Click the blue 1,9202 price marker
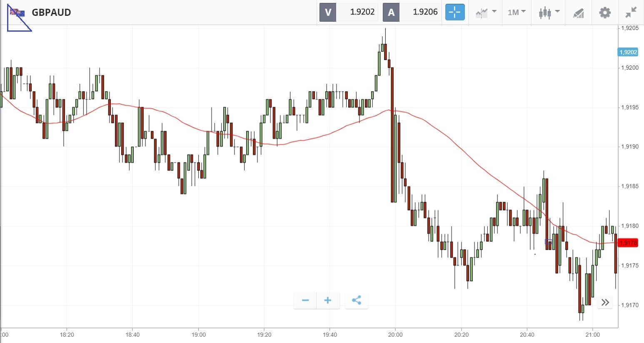 point(628,52)
